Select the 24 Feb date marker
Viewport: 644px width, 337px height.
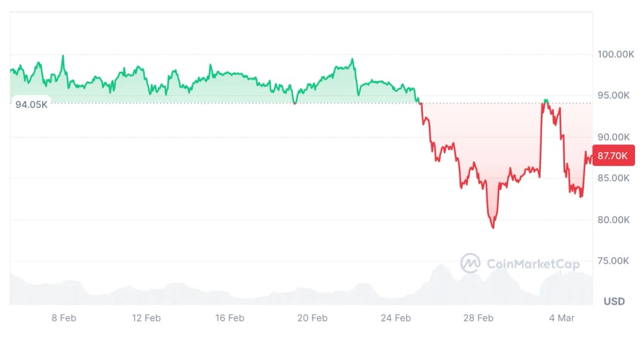(x=396, y=318)
